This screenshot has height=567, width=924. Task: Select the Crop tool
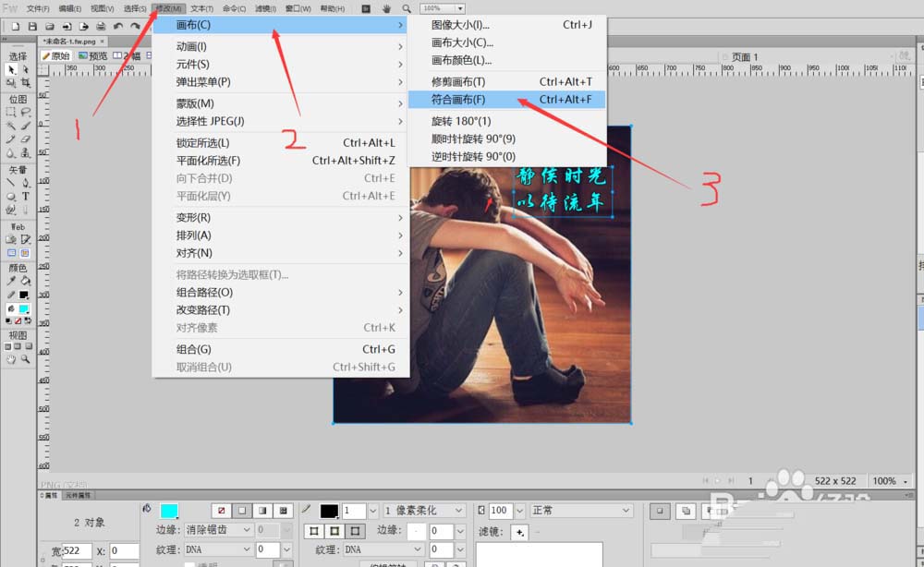pyautogui.click(x=25, y=83)
